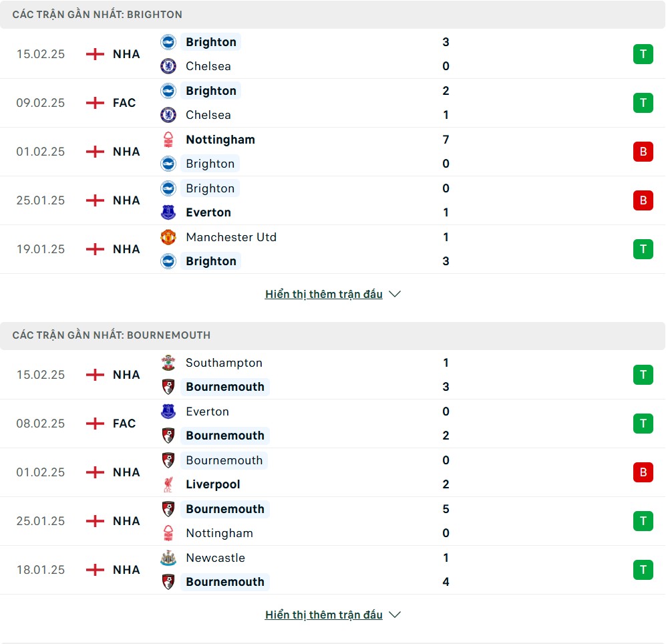Screen dimensions: 666x644
Task: Click red B badge for Nottingham 7-0 result
Action: tap(643, 152)
